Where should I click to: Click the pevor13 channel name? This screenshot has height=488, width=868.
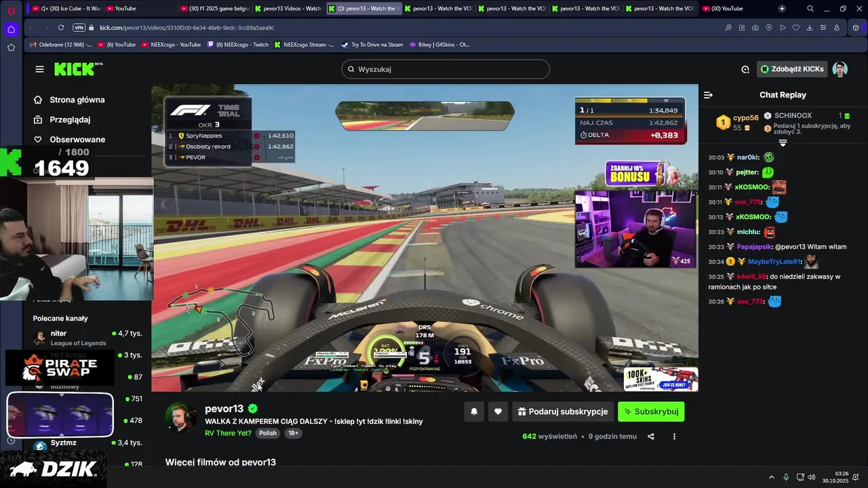coord(224,409)
